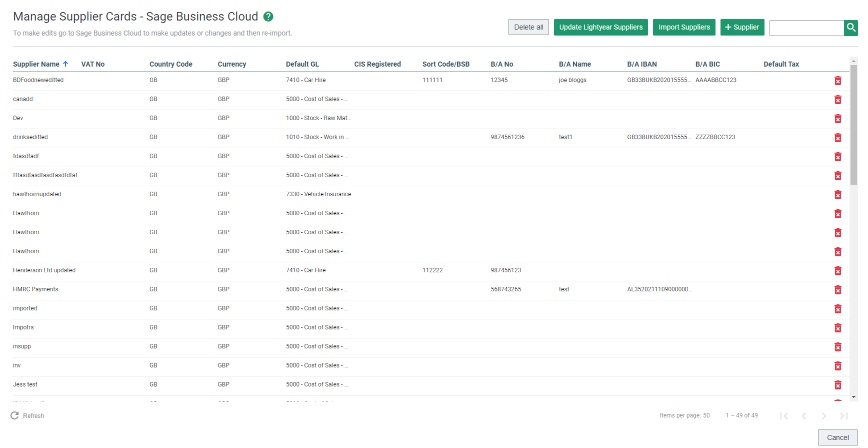
Task: Delete the BDFoodnewedittted supplier row
Action: [838, 81]
